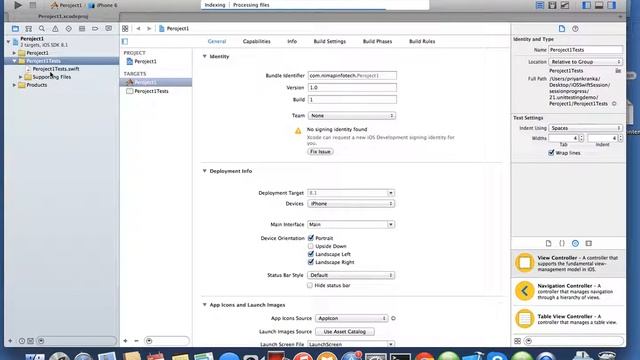The image size is (640, 360).
Task: Enable Upside Down orientation
Action: pos(311,246)
